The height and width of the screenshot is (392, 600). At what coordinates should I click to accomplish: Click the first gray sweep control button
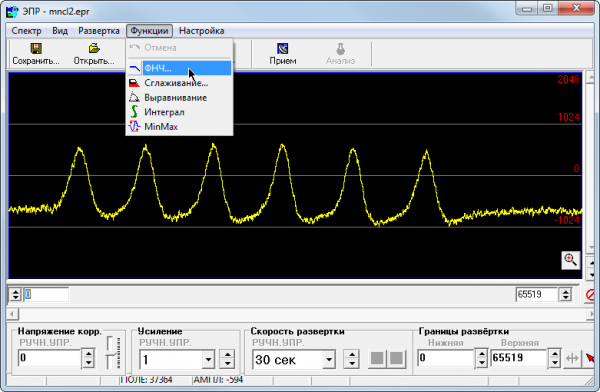click(377, 358)
